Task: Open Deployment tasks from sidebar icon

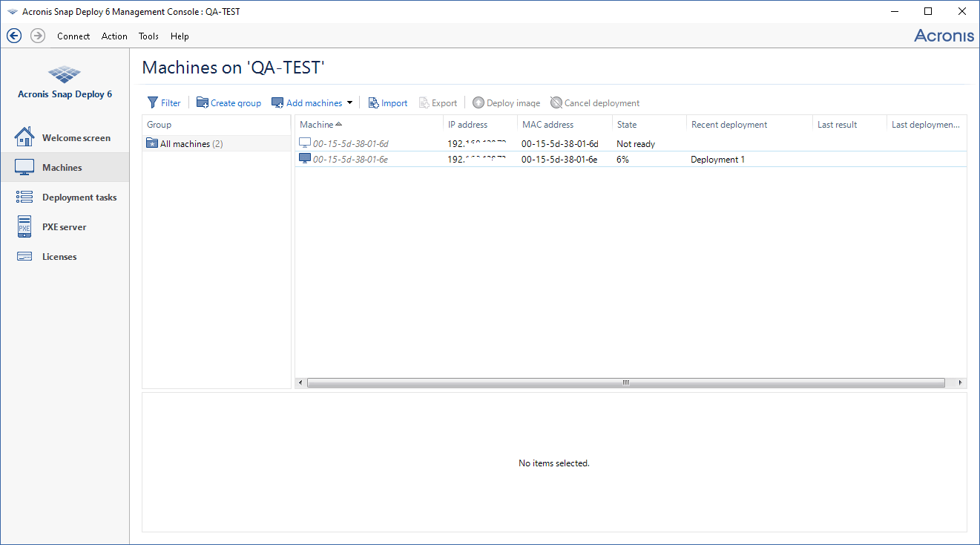Action: click(24, 197)
